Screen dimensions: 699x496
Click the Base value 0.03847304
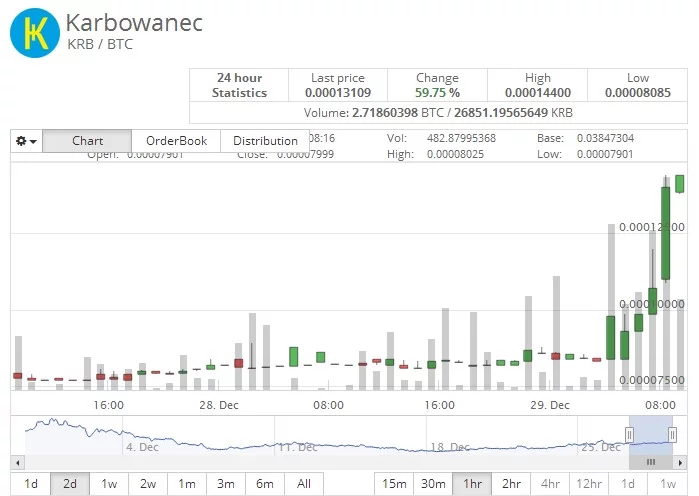(x=605, y=138)
